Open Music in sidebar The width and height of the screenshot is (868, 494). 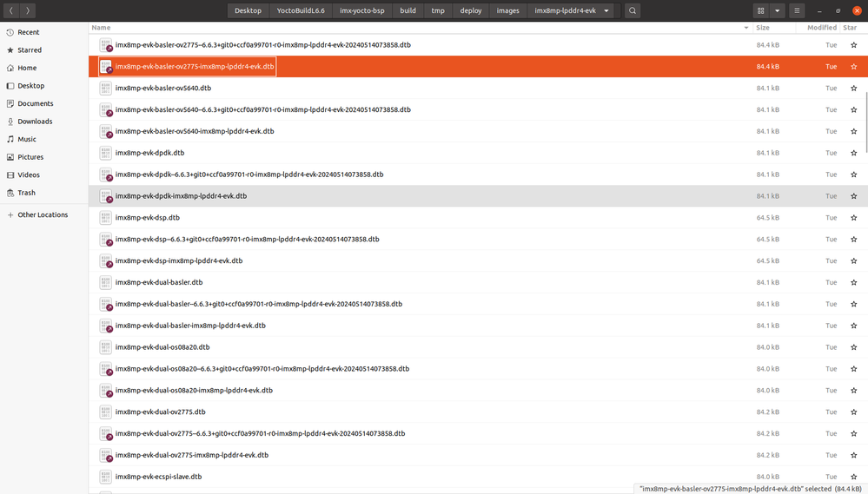[x=44, y=139]
